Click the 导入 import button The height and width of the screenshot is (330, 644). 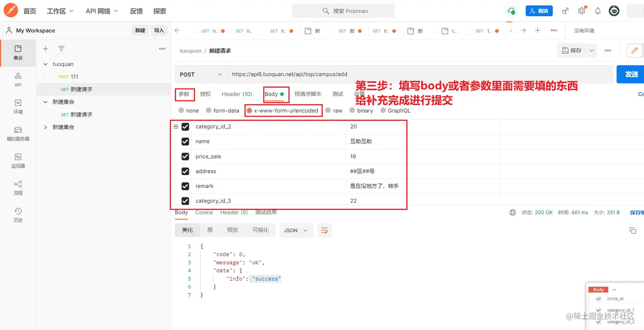tap(159, 31)
